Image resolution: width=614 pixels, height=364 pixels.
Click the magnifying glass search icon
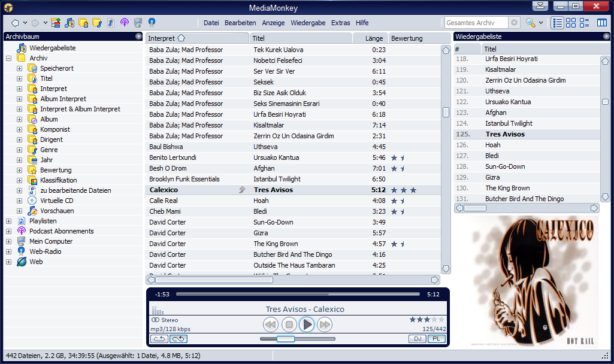530,23
